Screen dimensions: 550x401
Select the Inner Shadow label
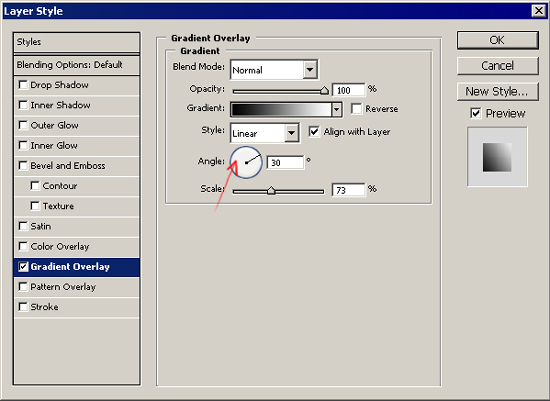[x=60, y=105]
